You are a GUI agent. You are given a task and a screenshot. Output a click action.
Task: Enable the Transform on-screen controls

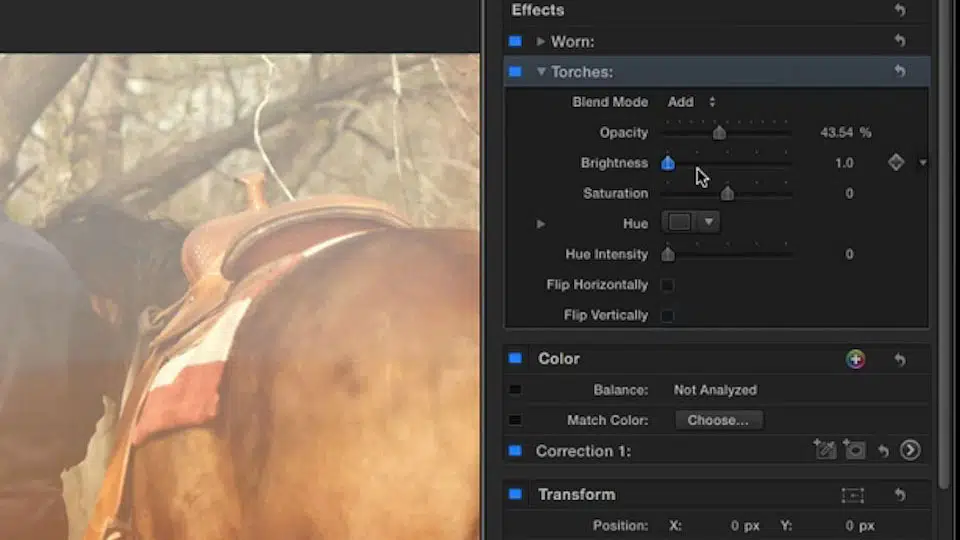pos(852,495)
